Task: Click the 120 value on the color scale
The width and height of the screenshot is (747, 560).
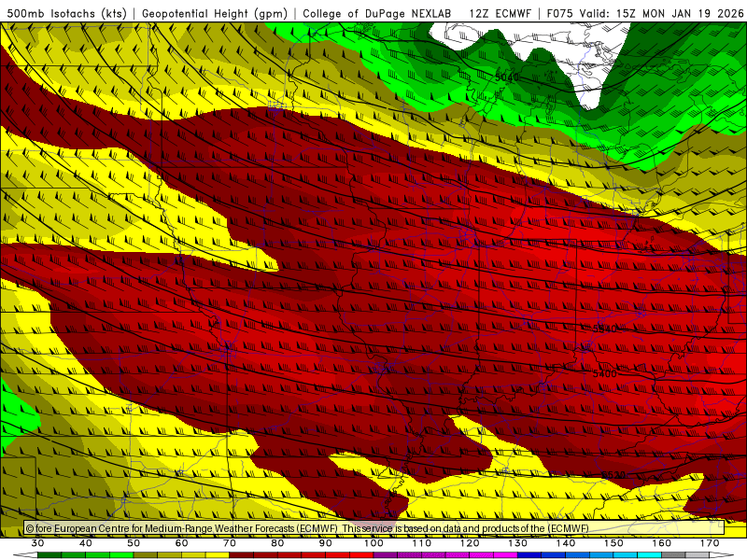Action: [470, 543]
